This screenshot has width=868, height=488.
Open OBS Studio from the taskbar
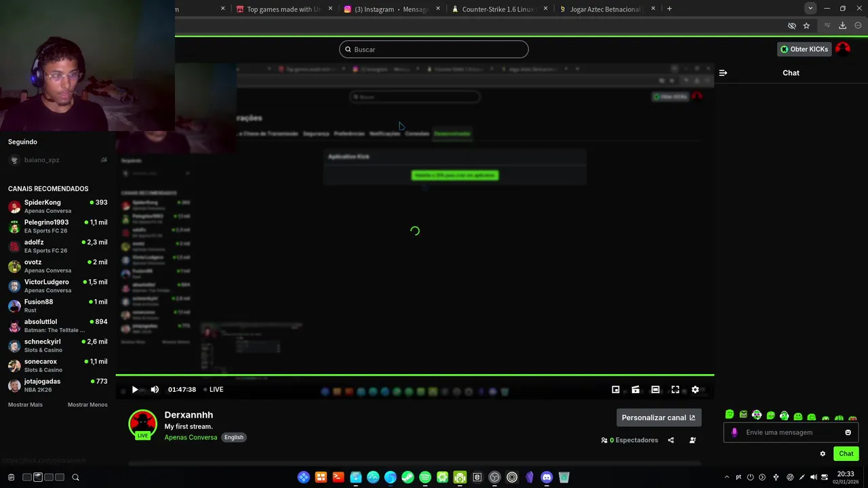point(494,477)
